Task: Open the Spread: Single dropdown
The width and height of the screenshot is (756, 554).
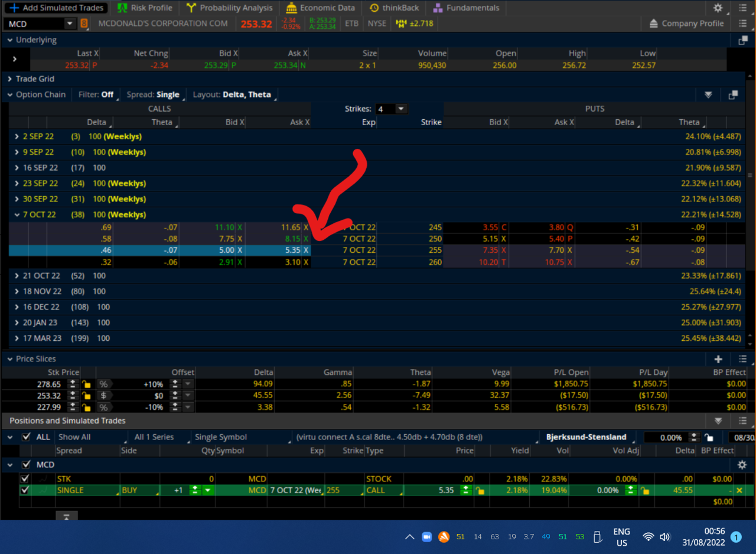Action: click(155, 94)
